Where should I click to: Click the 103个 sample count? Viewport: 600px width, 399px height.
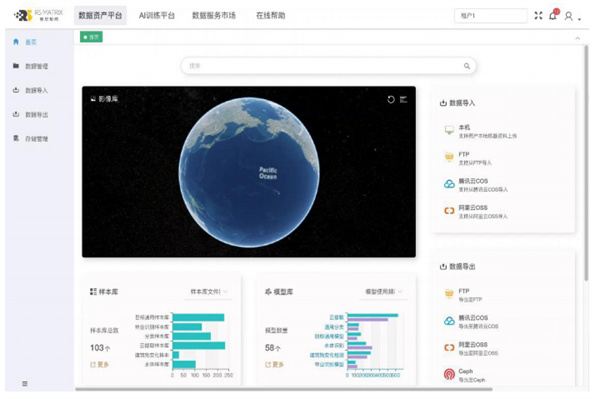pos(100,348)
